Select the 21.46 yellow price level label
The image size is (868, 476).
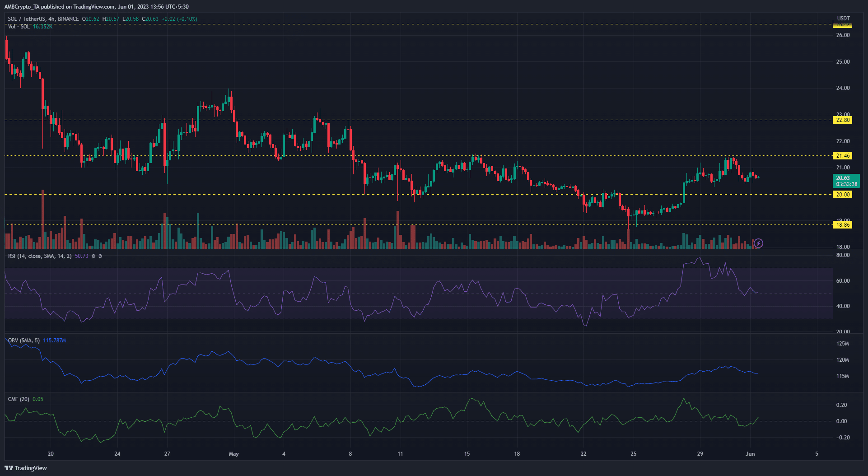click(843, 156)
